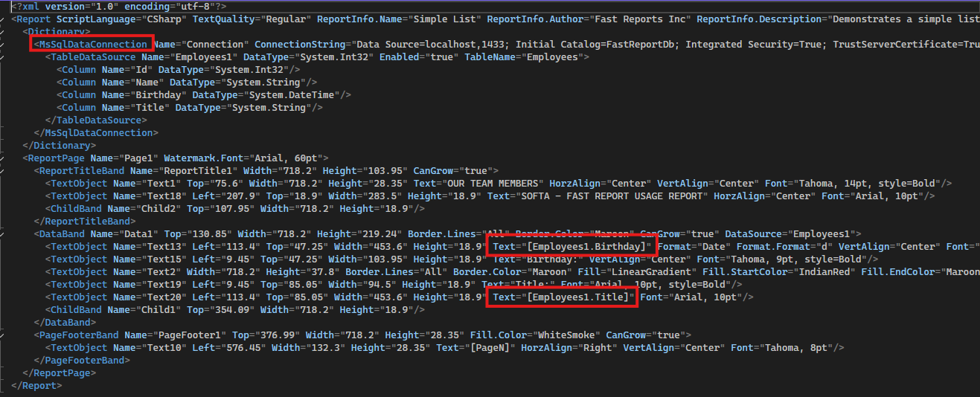The height and width of the screenshot is (397, 980).
Task: Click Text="[Employees1.Birthday]" attribute
Action: click(573, 247)
